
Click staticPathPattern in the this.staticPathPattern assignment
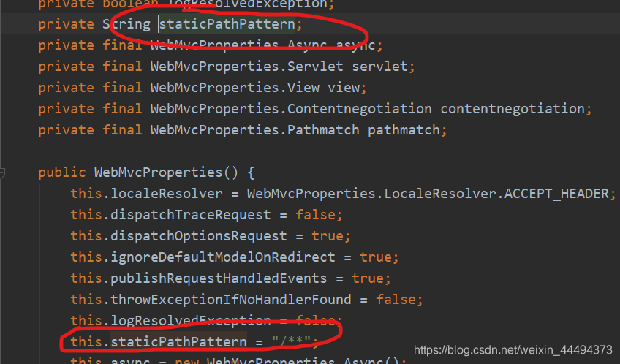(178, 342)
